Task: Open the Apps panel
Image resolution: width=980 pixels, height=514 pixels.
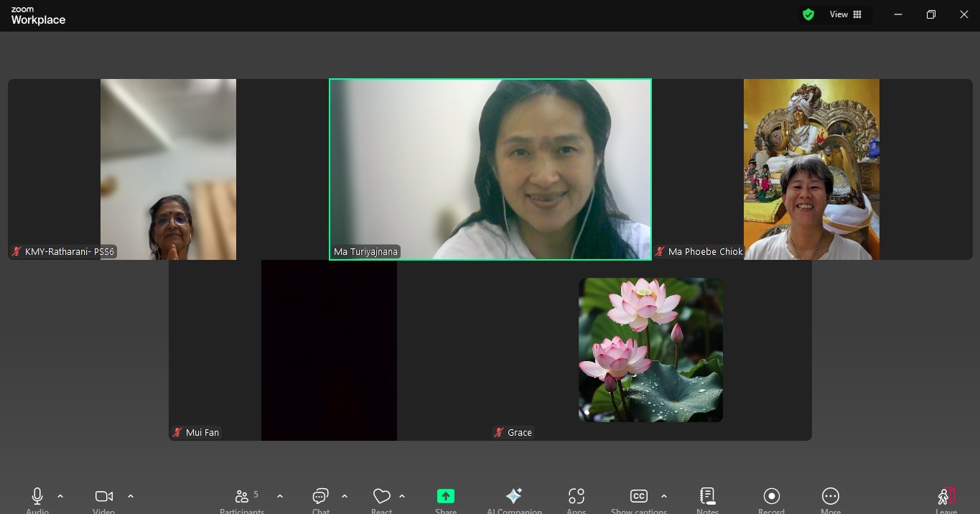Action: pyautogui.click(x=576, y=497)
